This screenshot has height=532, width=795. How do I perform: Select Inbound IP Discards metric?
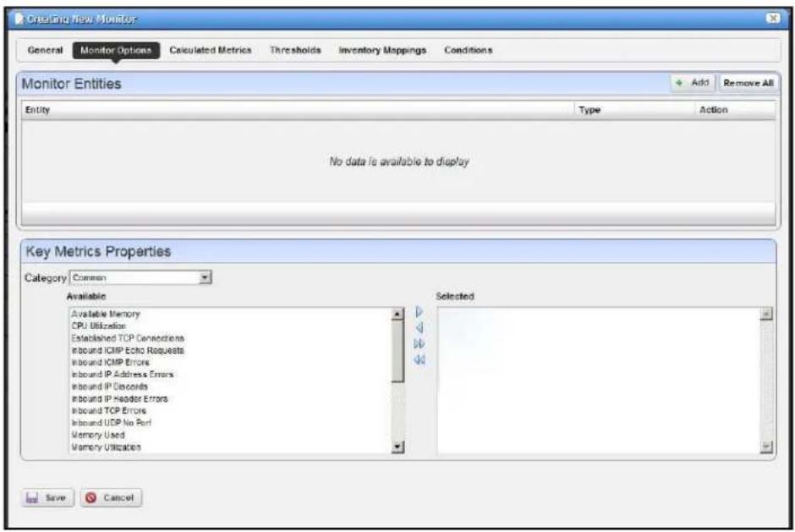pyautogui.click(x=109, y=387)
